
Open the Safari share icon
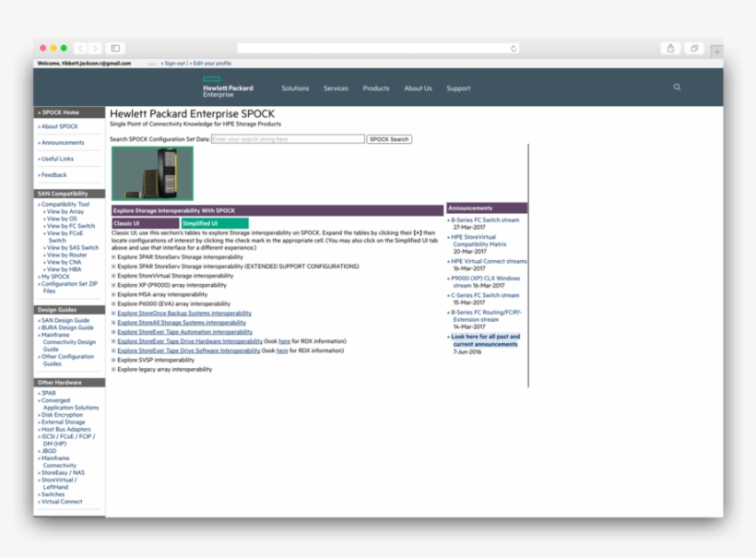(670, 48)
